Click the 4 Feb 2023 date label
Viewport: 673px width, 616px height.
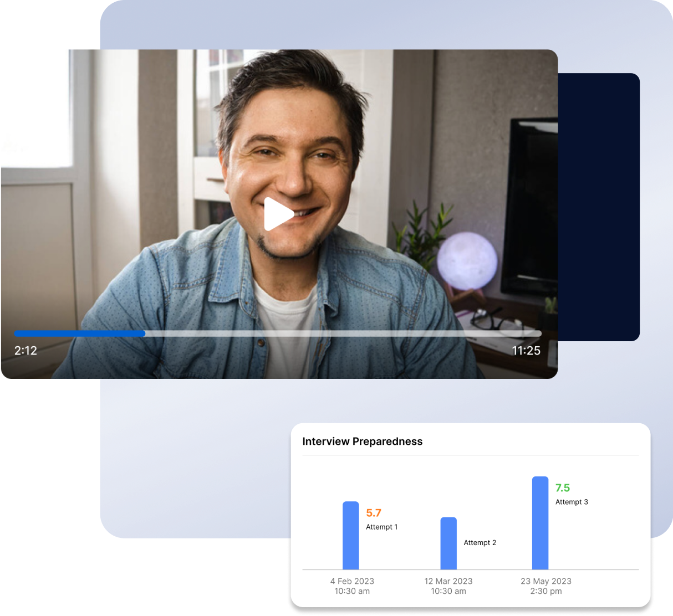[x=352, y=581]
